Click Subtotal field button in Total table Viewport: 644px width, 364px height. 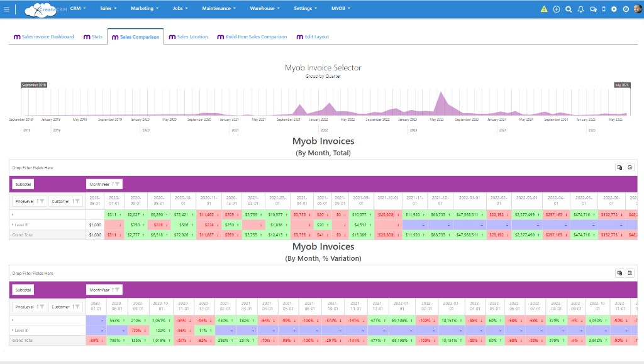click(23, 184)
